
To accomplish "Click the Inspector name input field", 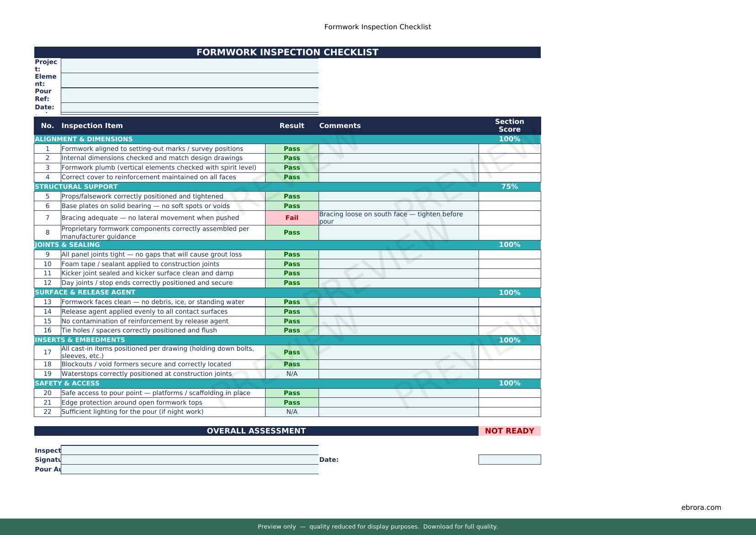I will [x=189, y=450].
